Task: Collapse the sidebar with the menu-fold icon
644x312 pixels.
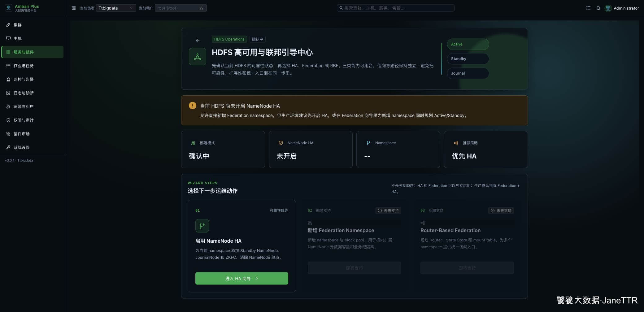Action: [74, 8]
